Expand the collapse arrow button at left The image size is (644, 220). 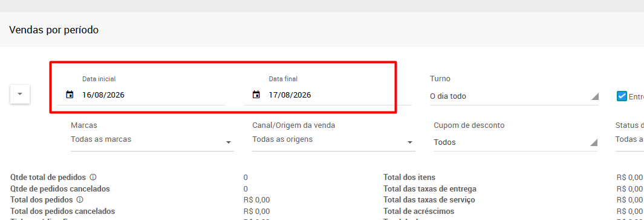[x=20, y=94]
